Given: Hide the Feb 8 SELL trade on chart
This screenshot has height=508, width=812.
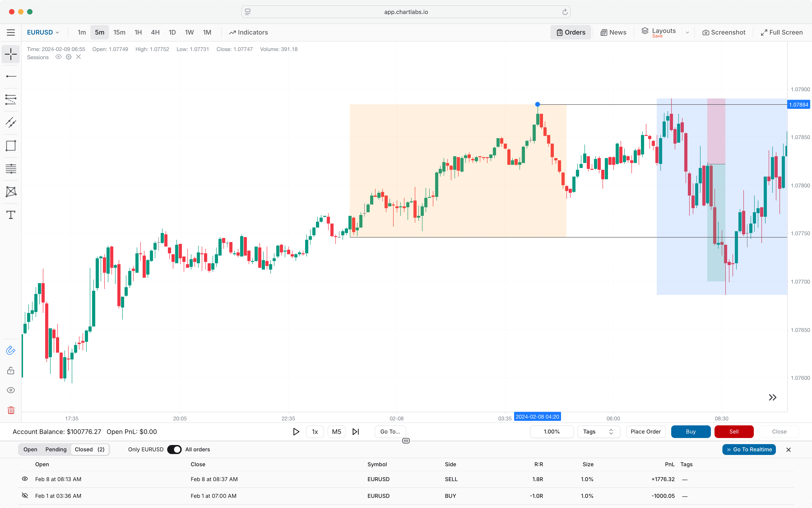Looking at the screenshot, I should tap(25, 479).
